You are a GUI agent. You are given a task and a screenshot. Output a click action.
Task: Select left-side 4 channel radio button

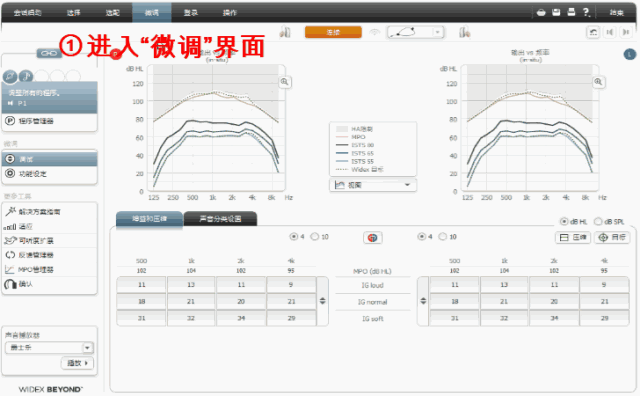293,236
